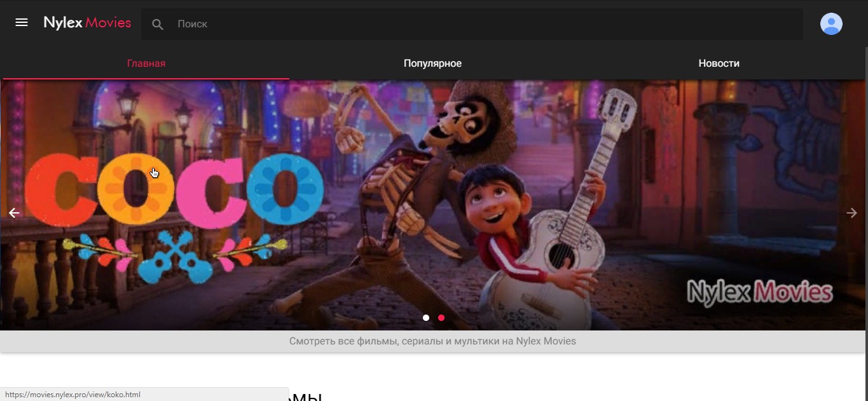Click the magnifier search icon
Viewport: 868px width, 401px height.
point(158,24)
